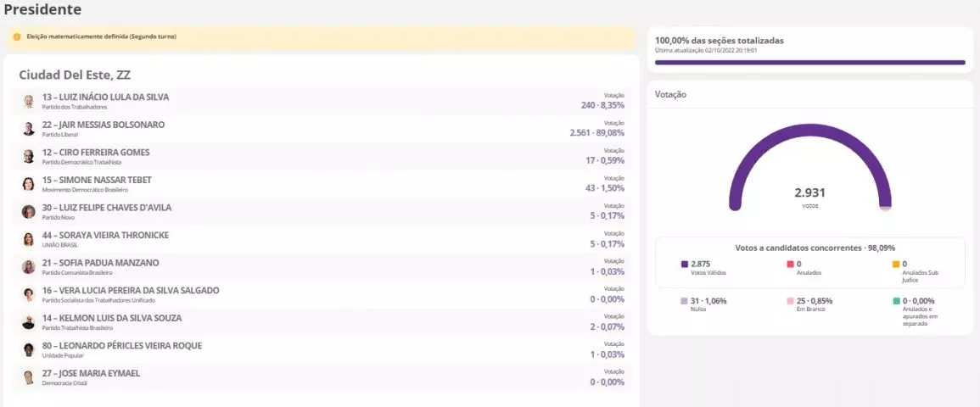This screenshot has width=980, height=407.
Task: Click the sections totalized progress bar
Action: point(809,62)
